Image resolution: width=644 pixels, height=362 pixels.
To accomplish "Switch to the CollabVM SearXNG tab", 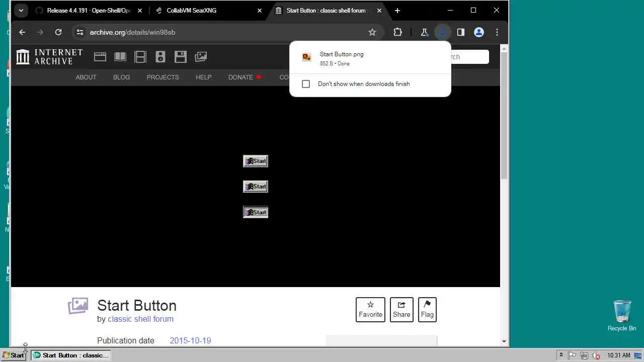I will coord(209,11).
